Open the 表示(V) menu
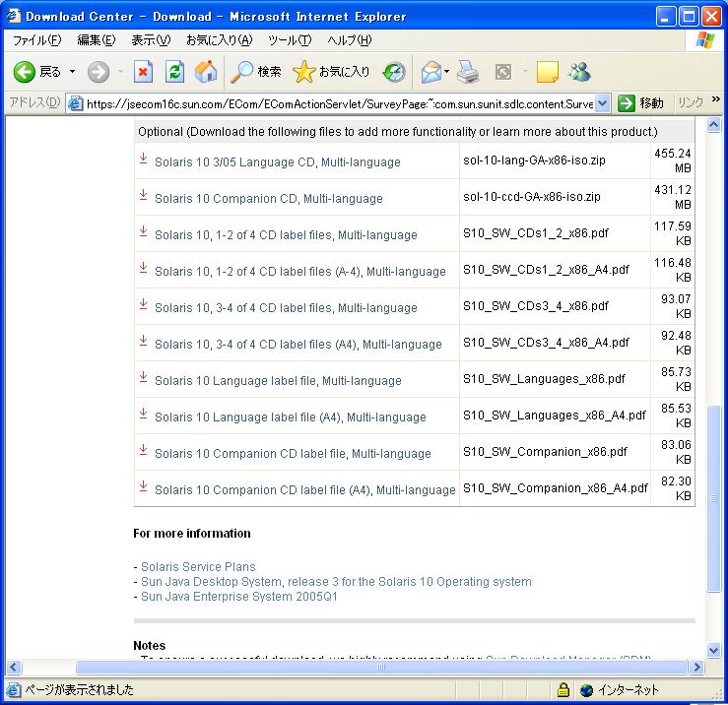Image resolution: width=728 pixels, height=705 pixels. pos(151,40)
